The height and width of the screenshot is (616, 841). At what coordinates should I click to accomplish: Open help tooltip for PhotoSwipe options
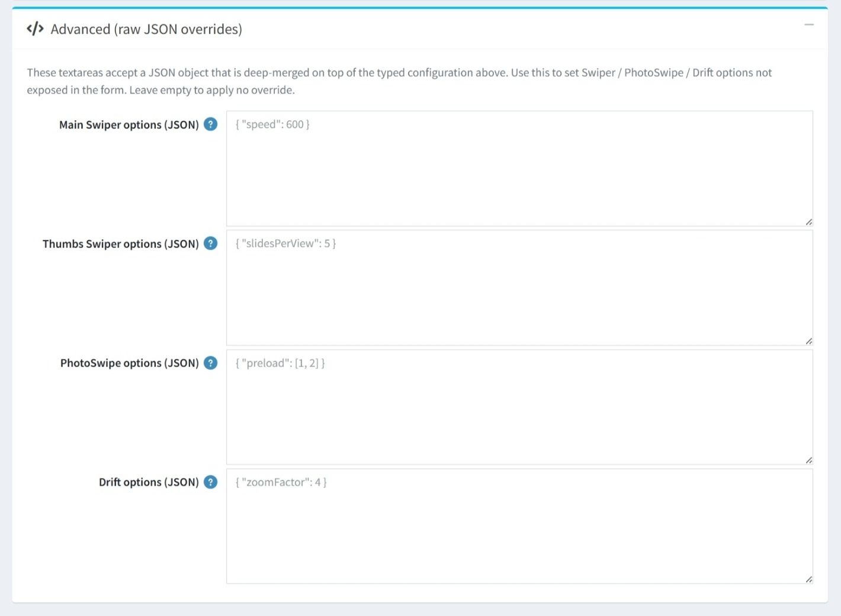210,362
